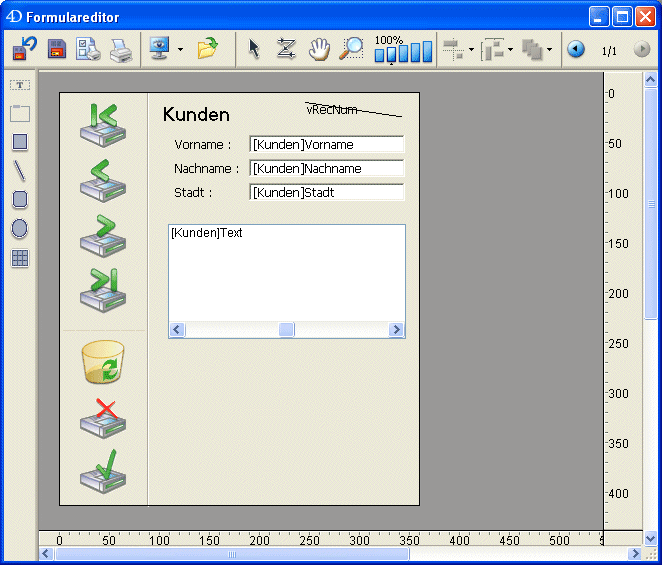Image resolution: width=662 pixels, height=565 pixels.
Task: Adjust the 100% zoom level bars
Action: click(403, 50)
